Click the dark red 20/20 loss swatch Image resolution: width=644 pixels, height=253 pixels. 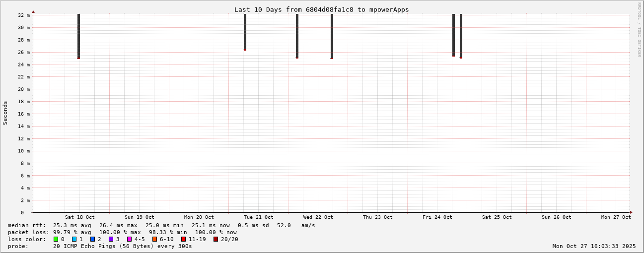215,239
